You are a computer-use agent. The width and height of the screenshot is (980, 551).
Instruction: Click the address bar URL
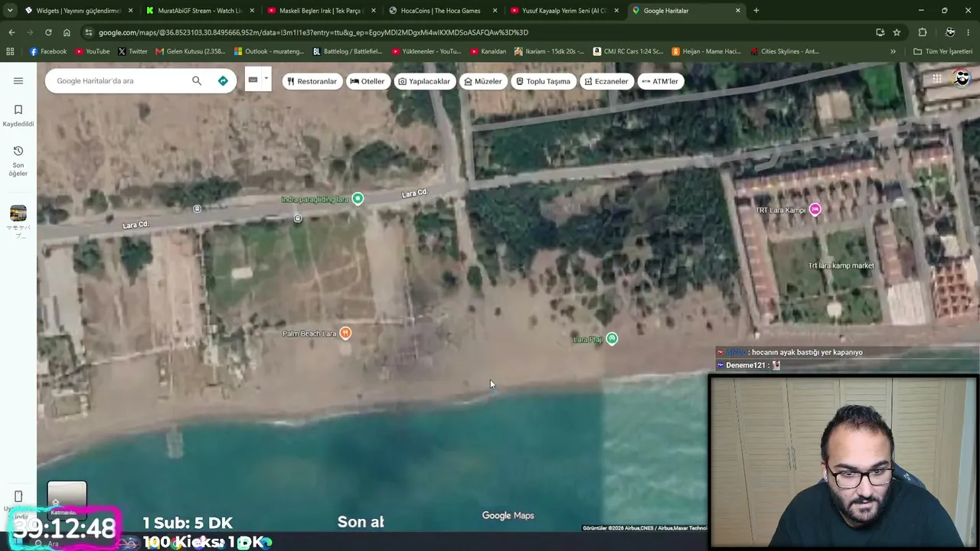click(314, 32)
